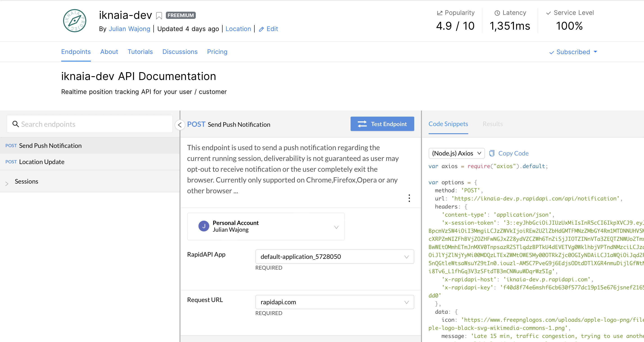Click the pencil Edit icon
Screen dimensions: 644x342
(x=261, y=29)
